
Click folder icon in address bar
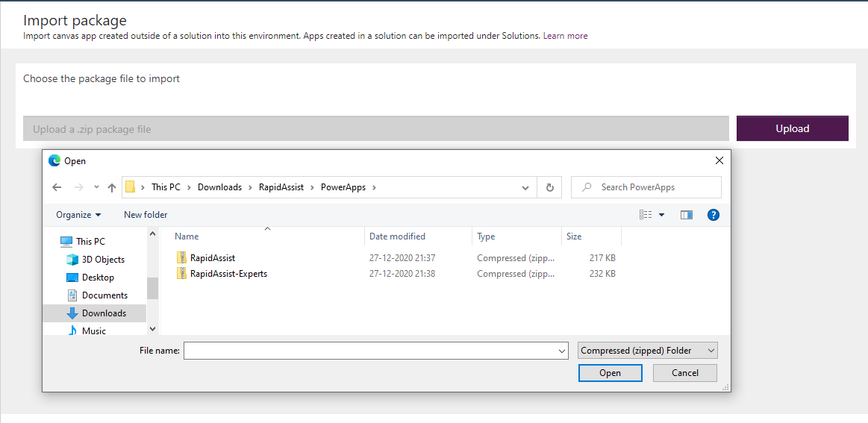click(x=130, y=187)
